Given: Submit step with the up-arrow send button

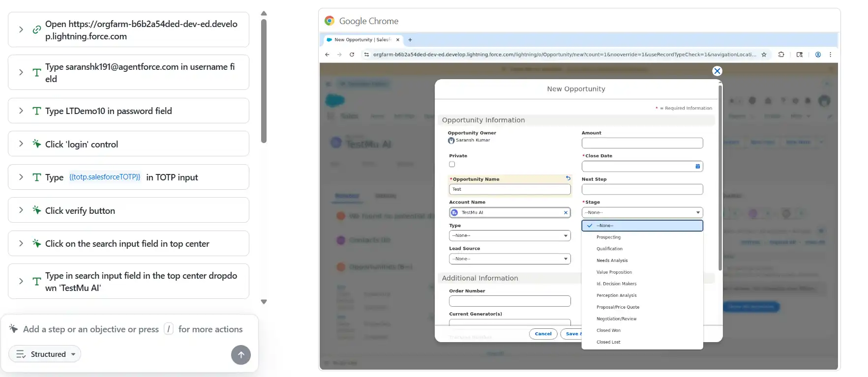Looking at the screenshot, I should (x=241, y=355).
